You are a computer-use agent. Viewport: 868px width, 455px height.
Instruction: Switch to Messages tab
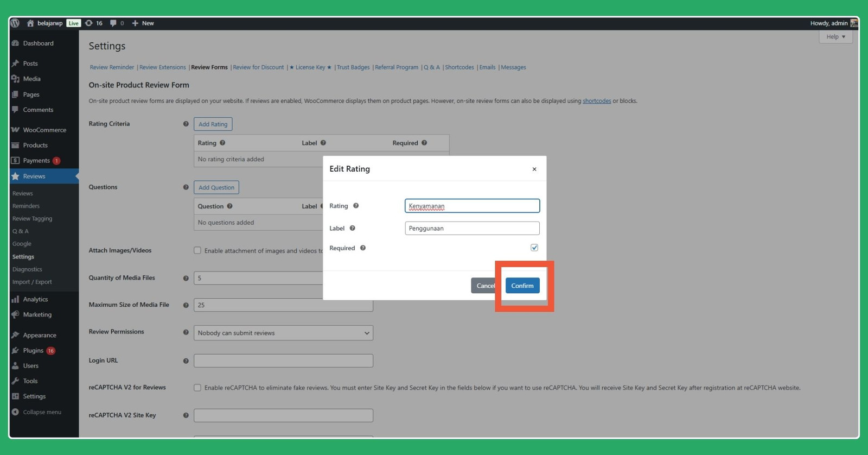[x=513, y=67]
